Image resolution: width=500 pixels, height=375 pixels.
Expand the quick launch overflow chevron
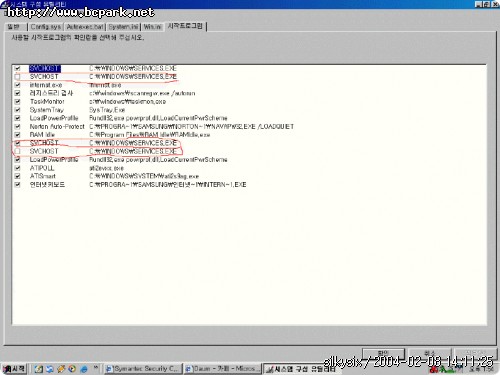click(x=96, y=368)
